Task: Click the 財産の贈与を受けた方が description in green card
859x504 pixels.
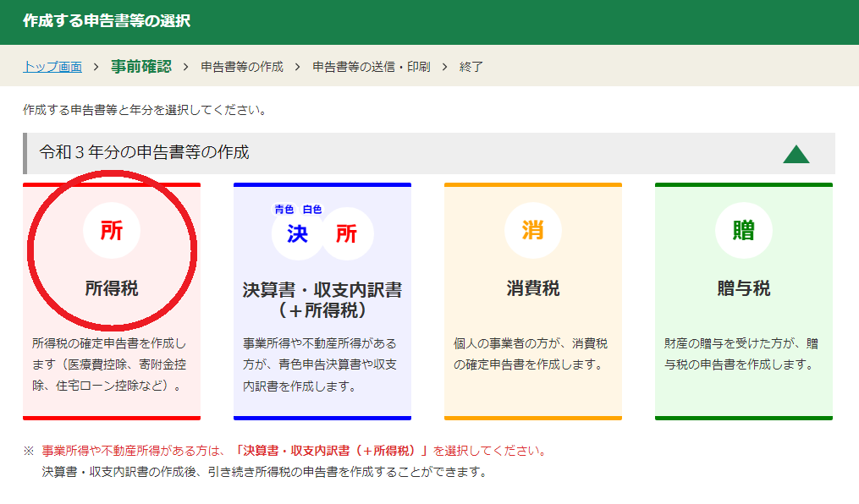Action: click(x=741, y=354)
